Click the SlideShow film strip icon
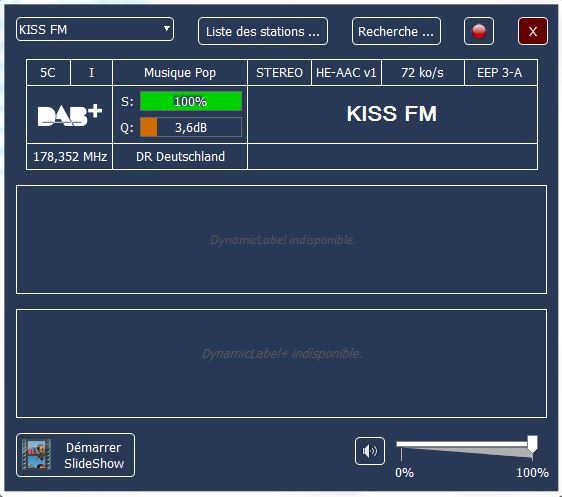The width and height of the screenshot is (562, 497). coord(36,455)
